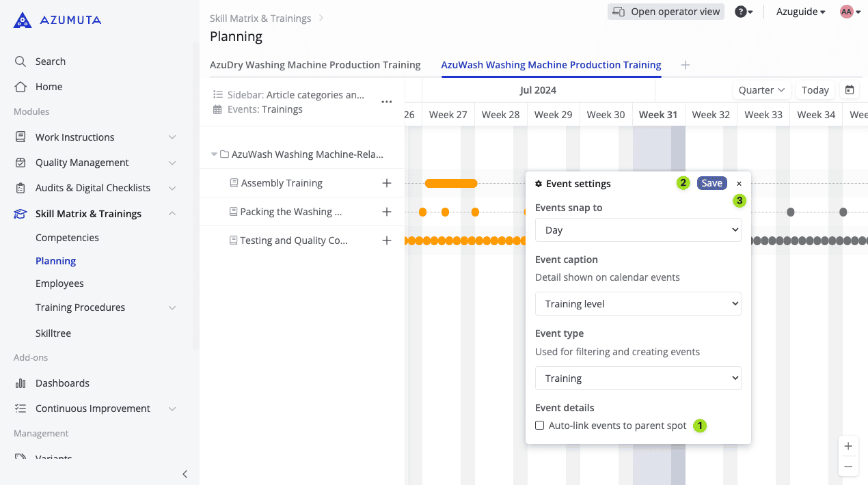Screen dimensions: 868x485
Task: Switch to AzuDry Washing Machine Production tab
Action: pyautogui.click(x=315, y=65)
